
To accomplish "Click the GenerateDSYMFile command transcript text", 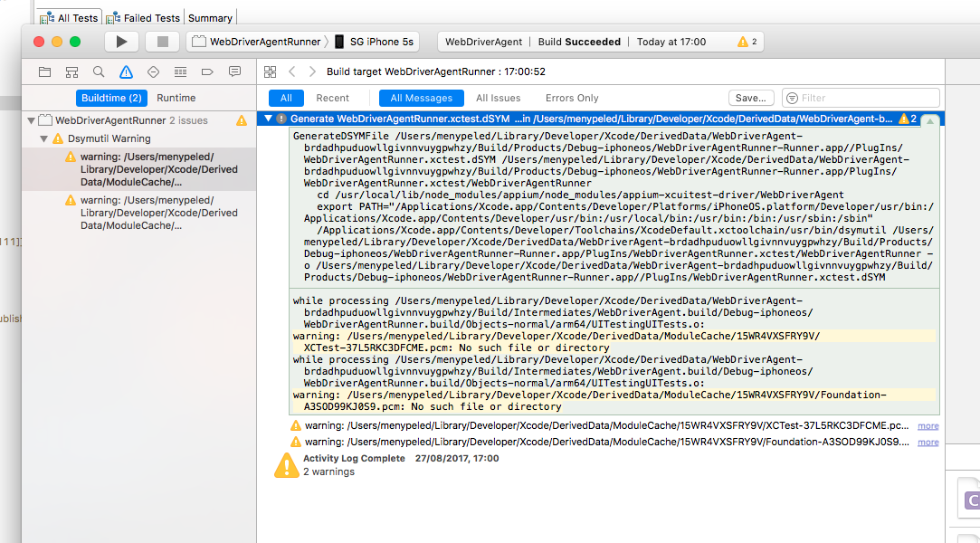I will coord(614,207).
